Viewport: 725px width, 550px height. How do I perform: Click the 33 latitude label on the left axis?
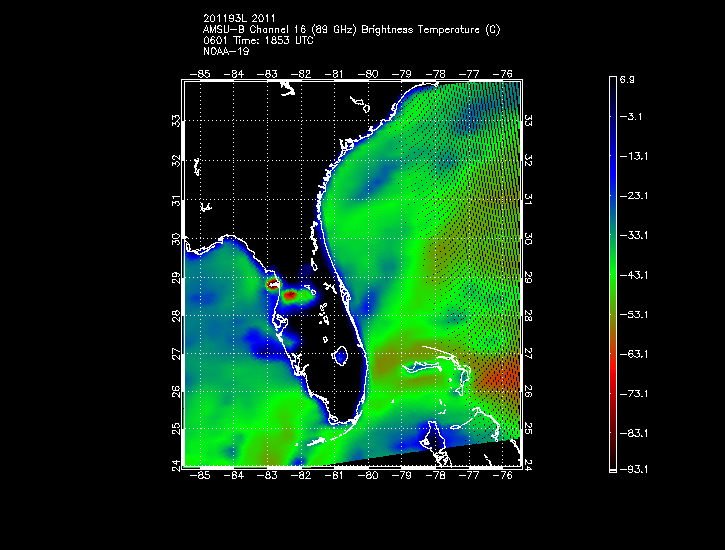pos(176,120)
